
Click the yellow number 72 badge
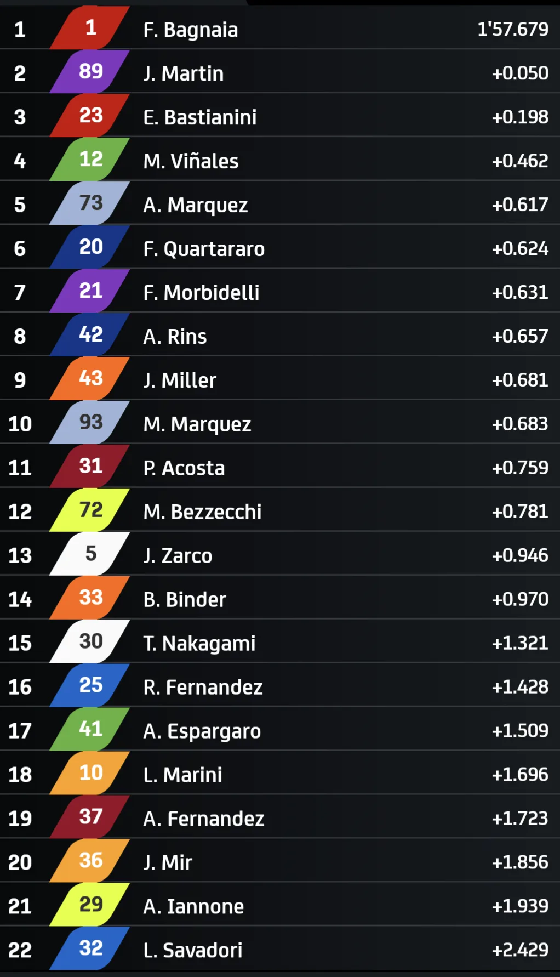pos(90,510)
